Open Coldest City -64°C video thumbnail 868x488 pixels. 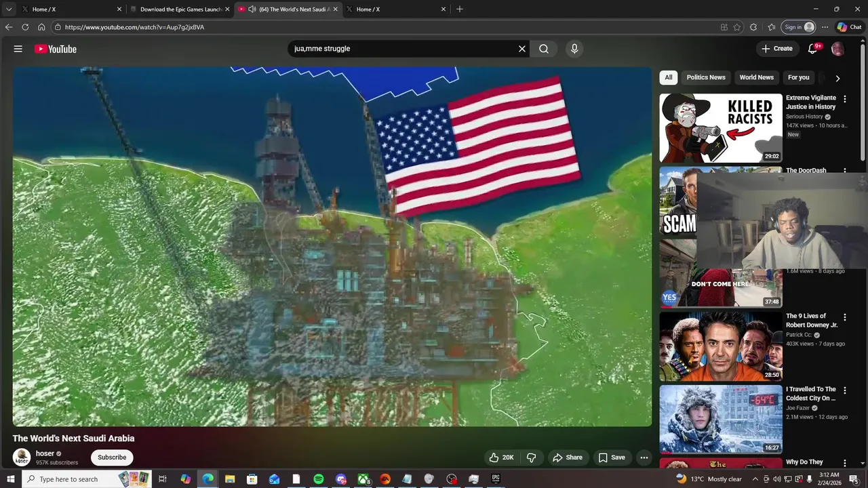(721, 419)
